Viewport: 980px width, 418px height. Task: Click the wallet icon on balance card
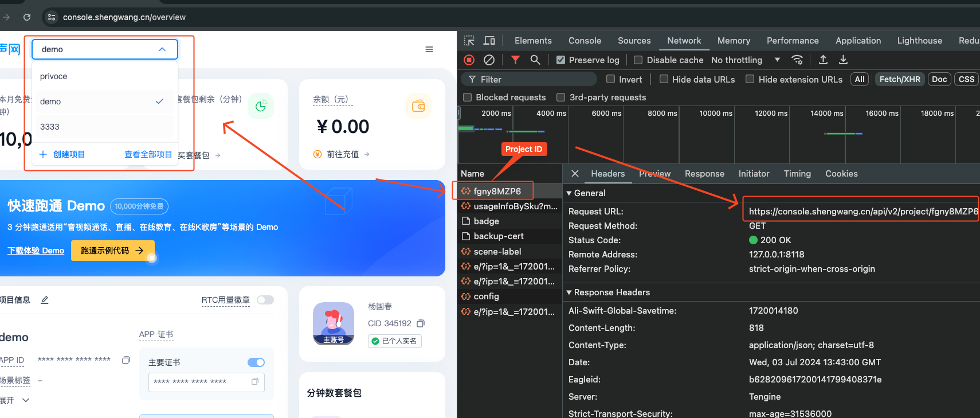pos(418,106)
